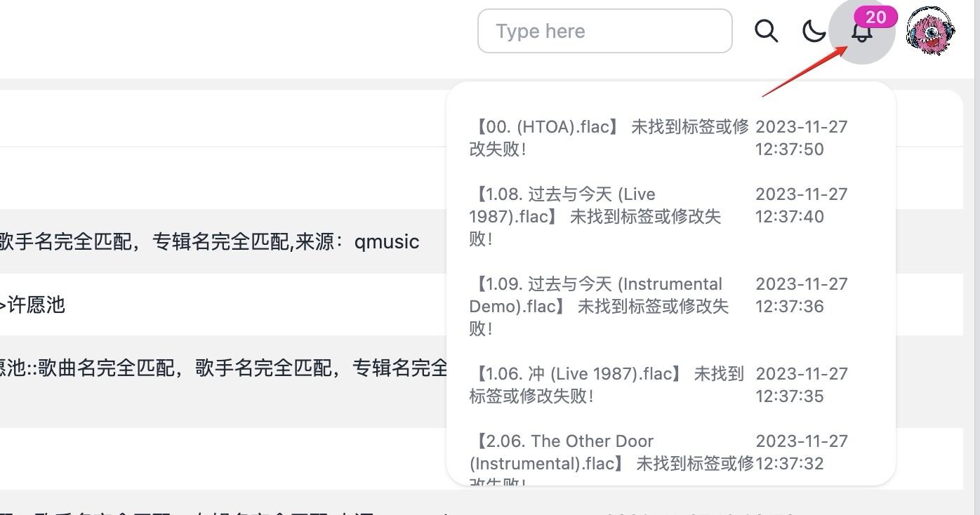Click the pink 20 notification badge

point(875,17)
